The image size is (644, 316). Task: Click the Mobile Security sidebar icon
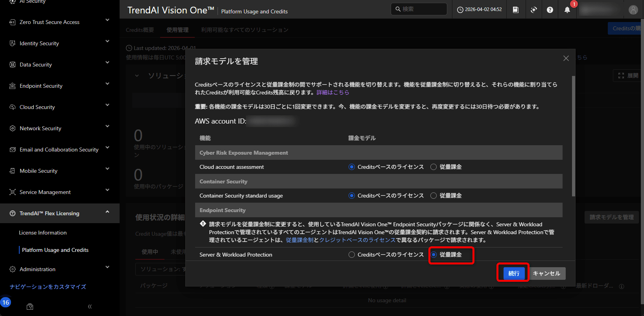point(13,171)
